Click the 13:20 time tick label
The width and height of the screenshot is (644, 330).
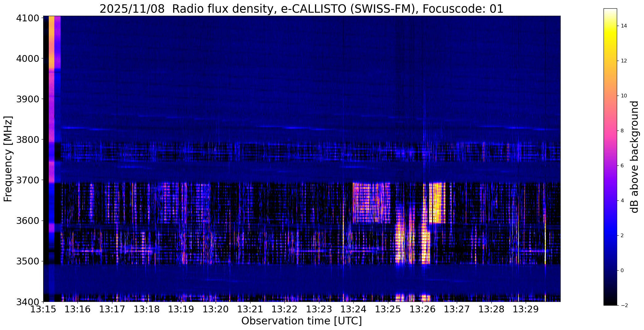point(216,309)
